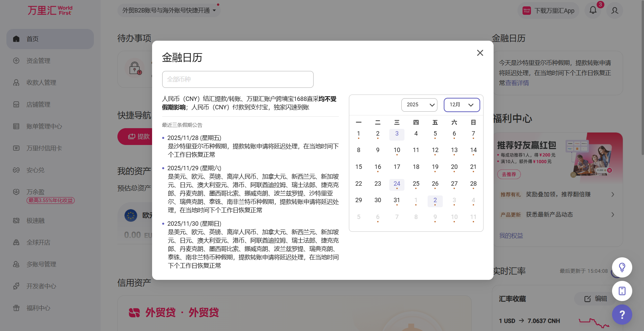The image size is (644, 331).
Task: Expand the 2025 year dropdown
Action: (x=419, y=105)
